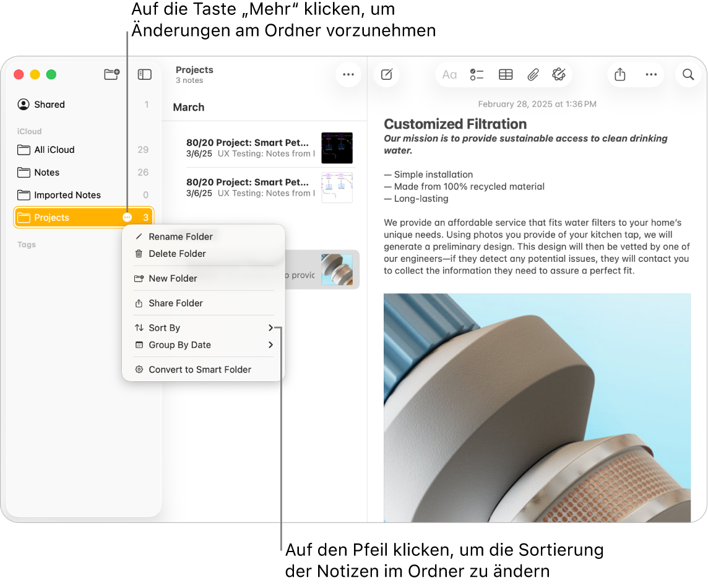This screenshot has height=588, width=708.
Task: Open more options above the notes list
Action: point(348,74)
